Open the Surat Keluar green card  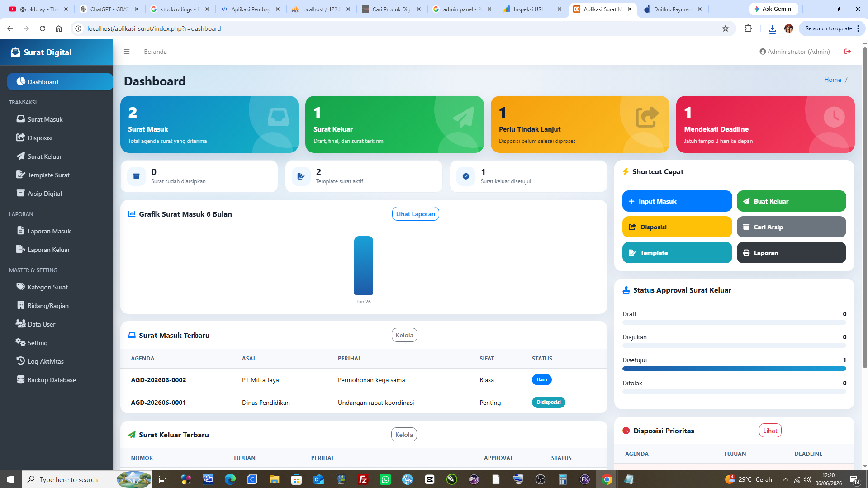point(394,124)
